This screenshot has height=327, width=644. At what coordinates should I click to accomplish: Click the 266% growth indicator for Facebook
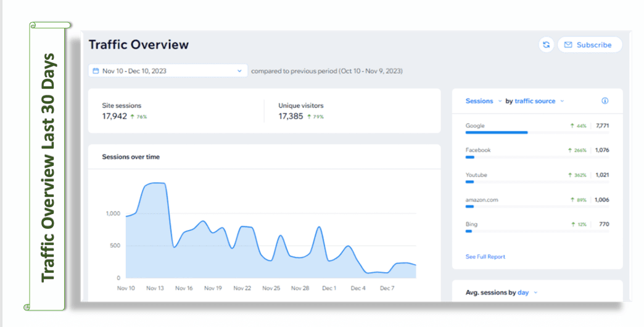(577, 151)
